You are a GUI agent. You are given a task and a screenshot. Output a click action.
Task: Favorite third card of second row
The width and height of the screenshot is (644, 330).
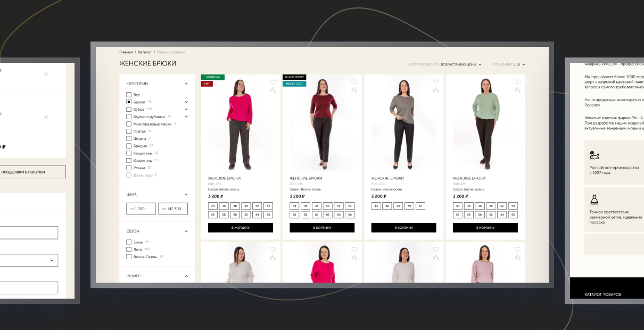pyautogui.click(x=436, y=249)
